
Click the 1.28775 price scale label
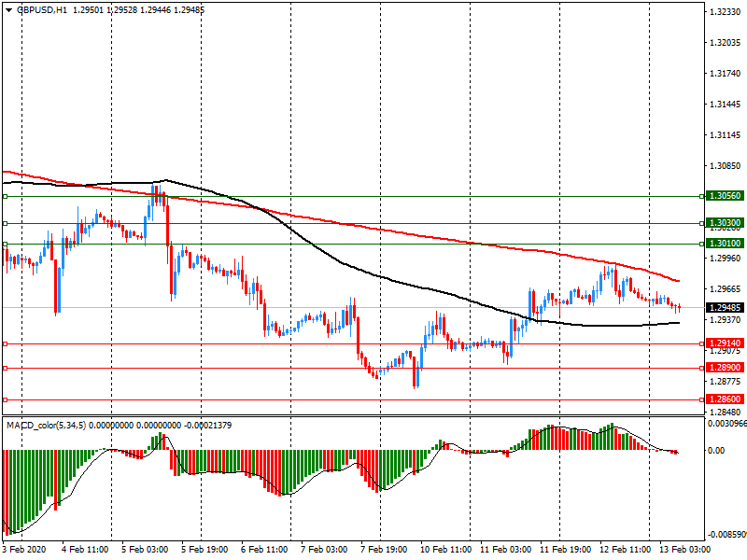tap(726, 382)
